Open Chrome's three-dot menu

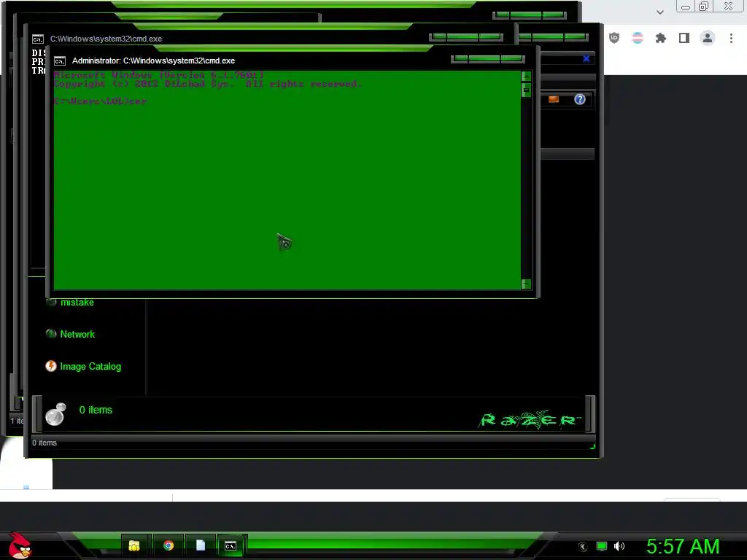pyautogui.click(x=731, y=38)
